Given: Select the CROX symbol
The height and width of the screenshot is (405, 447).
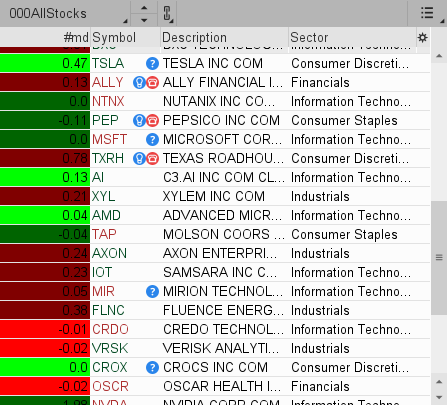Looking at the screenshot, I should click(x=110, y=367).
